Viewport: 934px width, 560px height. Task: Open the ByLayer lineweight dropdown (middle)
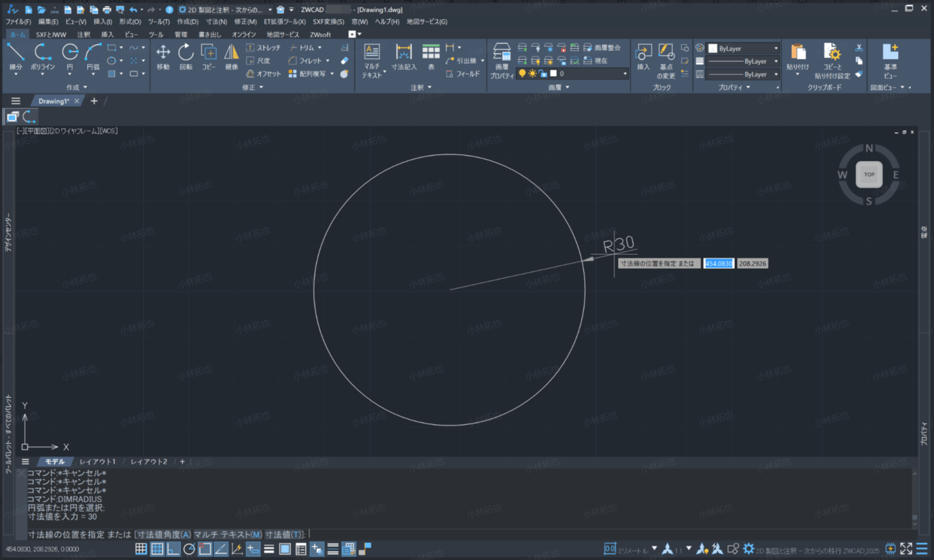pos(776,61)
